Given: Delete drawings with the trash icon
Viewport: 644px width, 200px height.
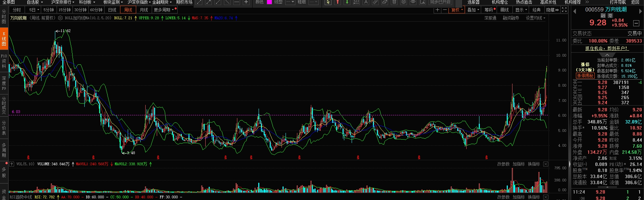Looking at the screenshot, I should (x=394, y=2).
